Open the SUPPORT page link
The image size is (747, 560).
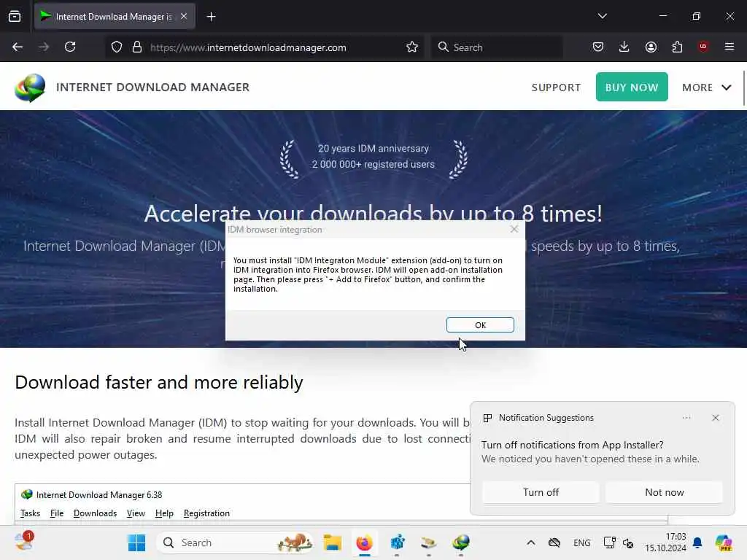556,87
